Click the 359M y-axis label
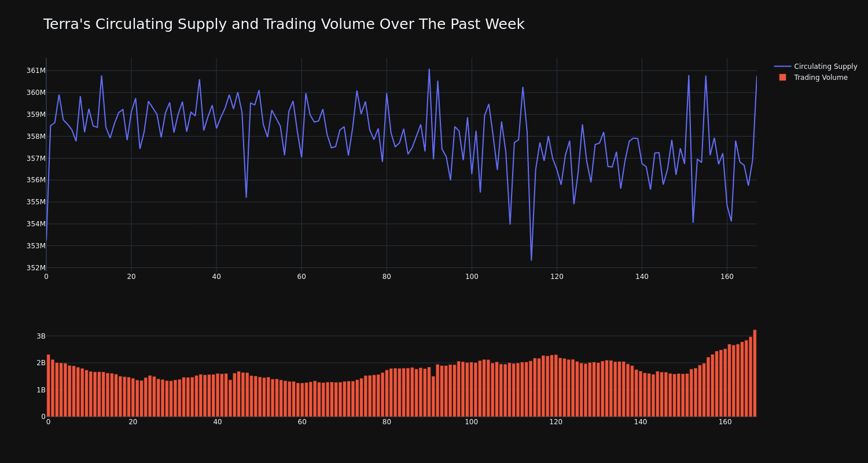Image resolution: width=868 pixels, height=463 pixels. (36, 115)
